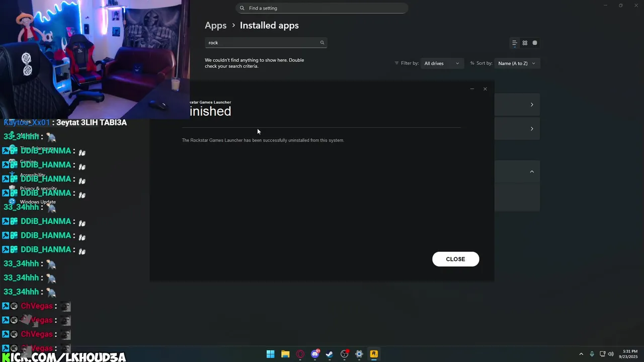Collapse the expanded section with up chevron
This screenshot has width=644, height=362.
[x=532, y=171]
